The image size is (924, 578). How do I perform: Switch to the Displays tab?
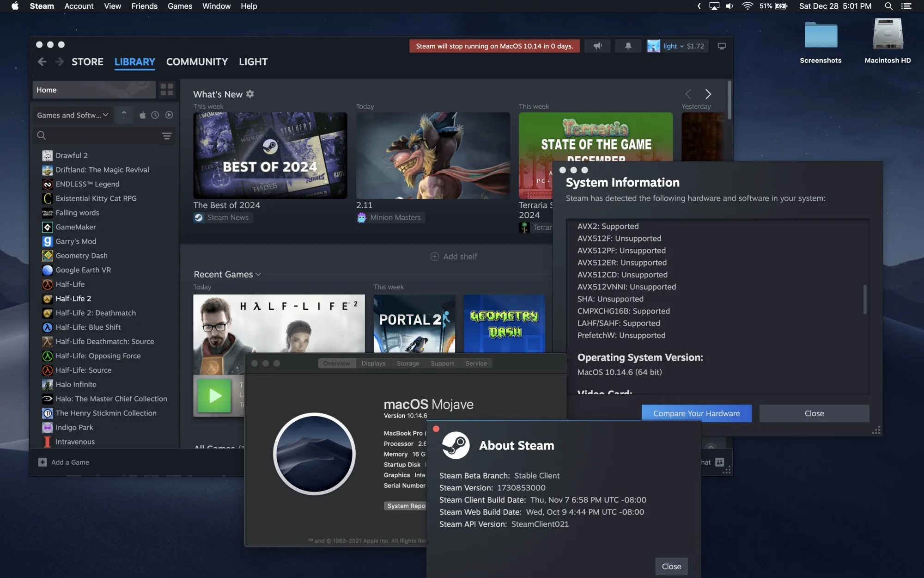click(x=373, y=363)
